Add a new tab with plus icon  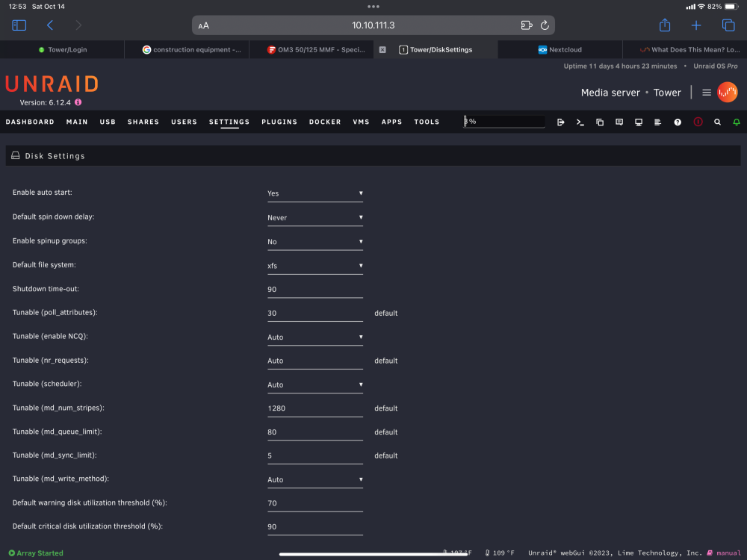(696, 25)
